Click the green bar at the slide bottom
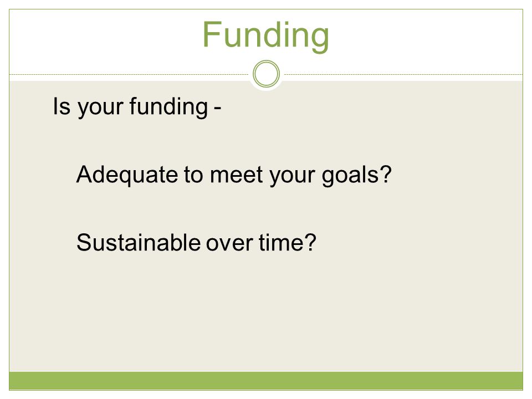This screenshot has height=399, width=532. (x=266, y=381)
